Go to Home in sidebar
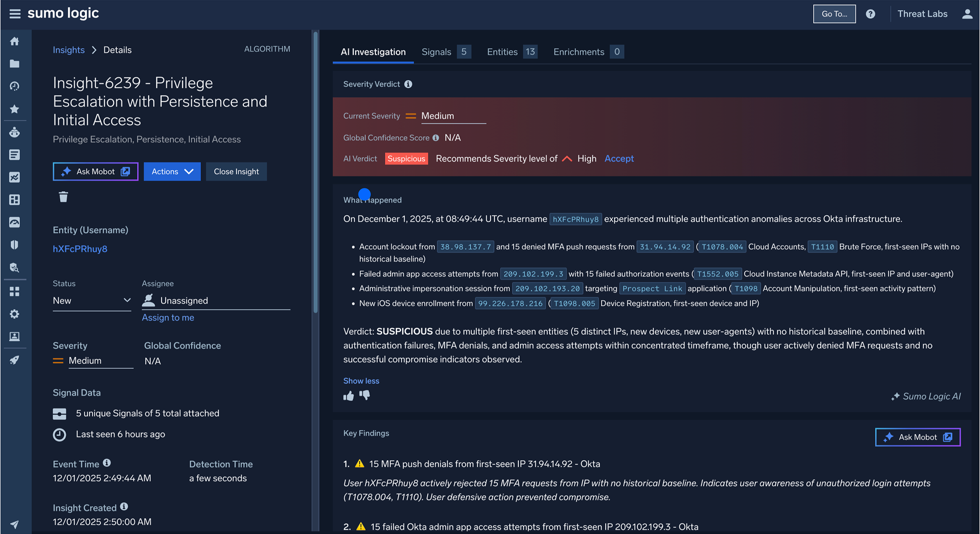980x534 pixels. coord(15,41)
